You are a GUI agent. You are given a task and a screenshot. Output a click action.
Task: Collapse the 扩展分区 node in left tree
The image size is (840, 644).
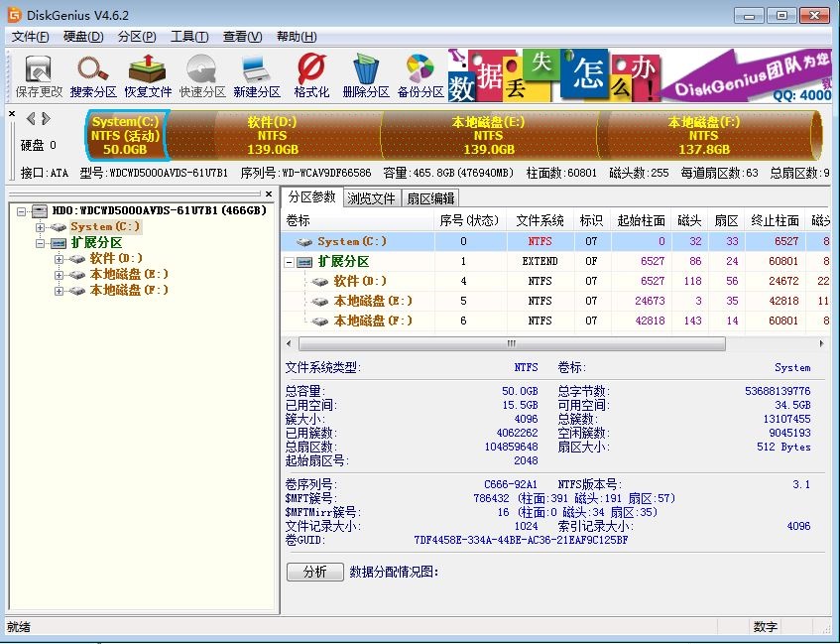(x=41, y=243)
